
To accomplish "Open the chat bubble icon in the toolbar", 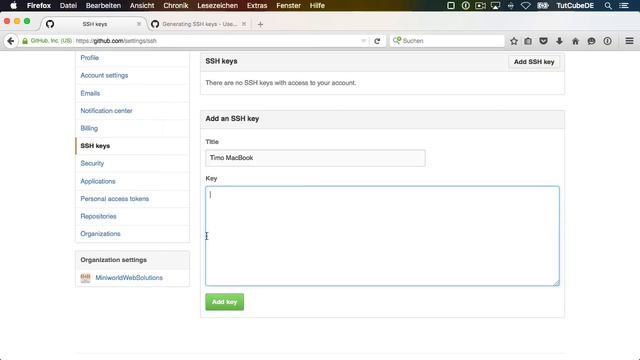I will click(x=591, y=41).
